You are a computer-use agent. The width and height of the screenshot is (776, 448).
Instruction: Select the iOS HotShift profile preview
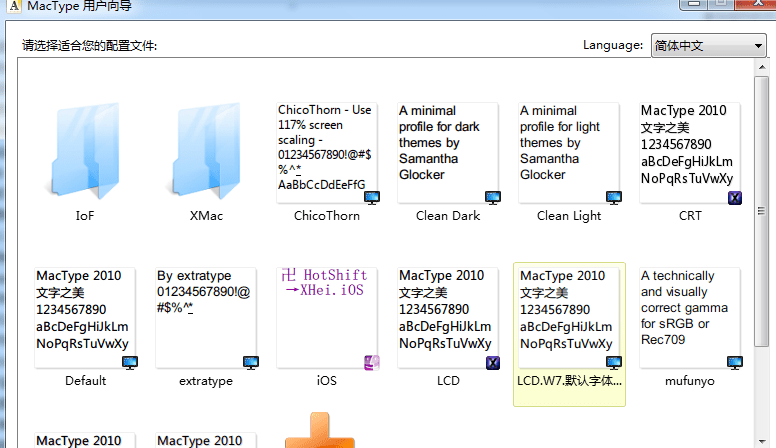click(327, 318)
